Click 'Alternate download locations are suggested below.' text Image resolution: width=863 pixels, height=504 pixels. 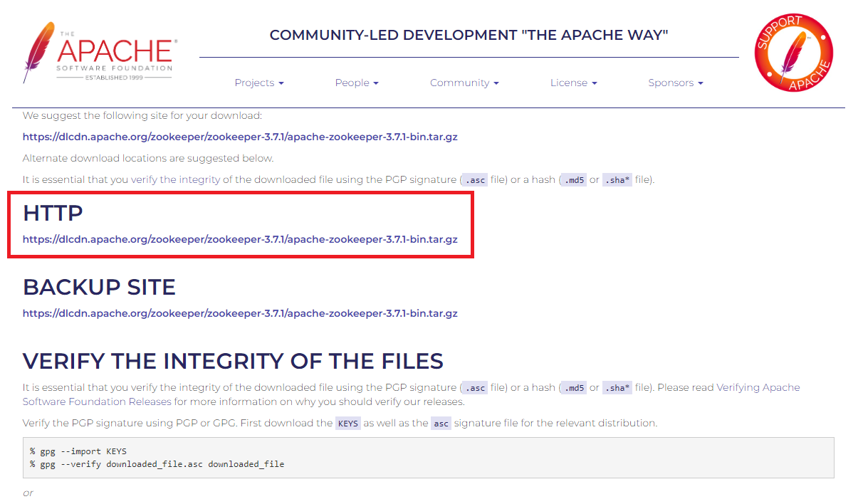[x=148, y=158]
